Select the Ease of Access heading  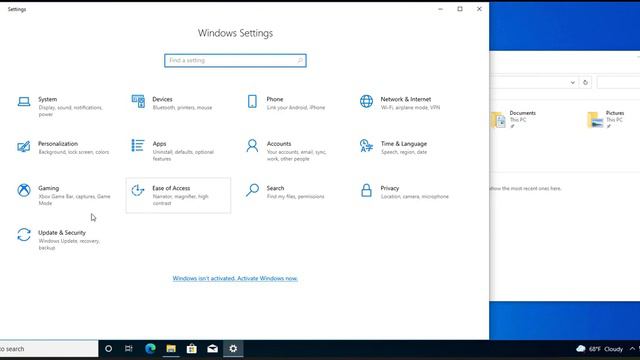coord(171,188)
